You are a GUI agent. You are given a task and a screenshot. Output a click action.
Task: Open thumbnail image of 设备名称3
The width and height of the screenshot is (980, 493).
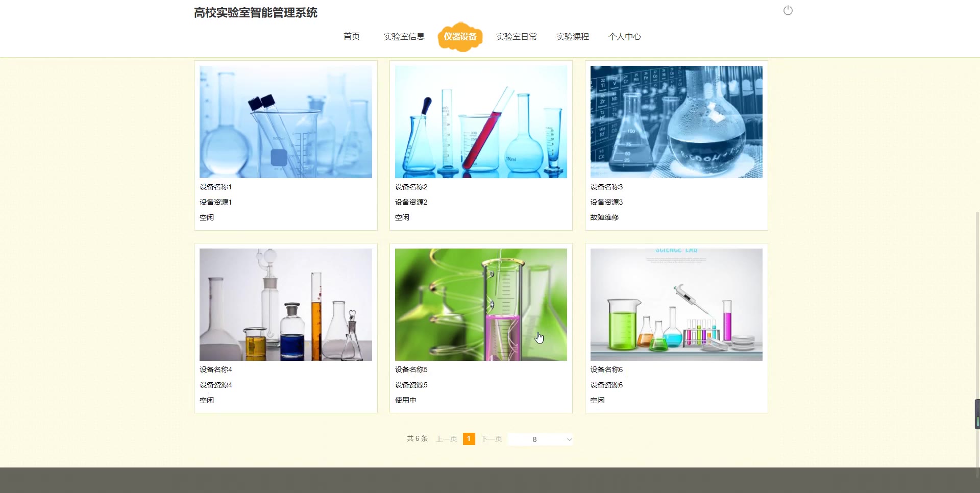676,122
